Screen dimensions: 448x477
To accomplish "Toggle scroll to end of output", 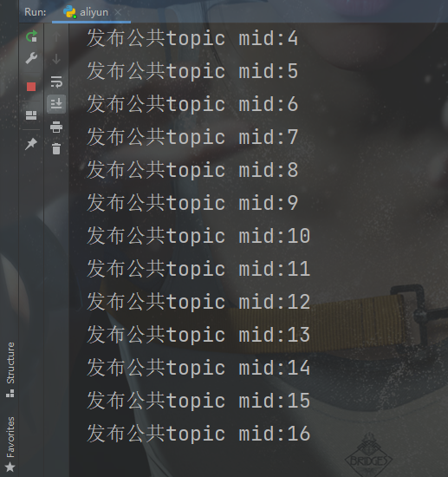I will [x=56, y=104].
